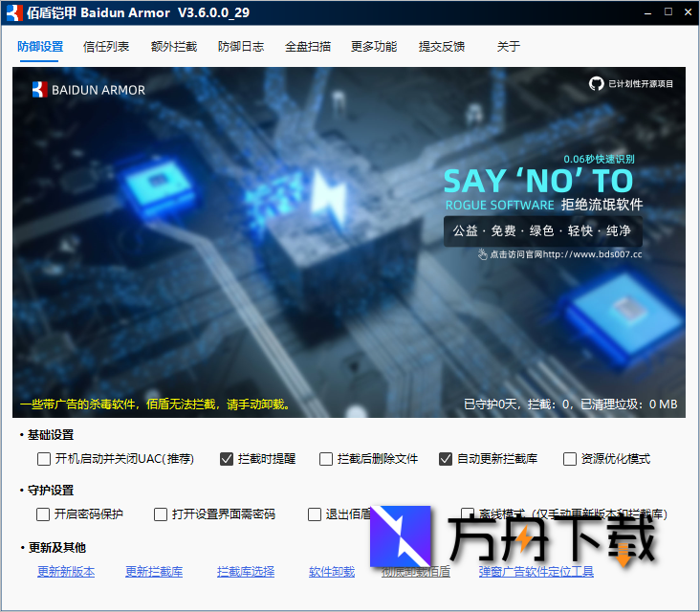The height and width of the screenshot is (612, 700).
Task: Click 更新拦截库 link
Action: [x=154, y=572]
